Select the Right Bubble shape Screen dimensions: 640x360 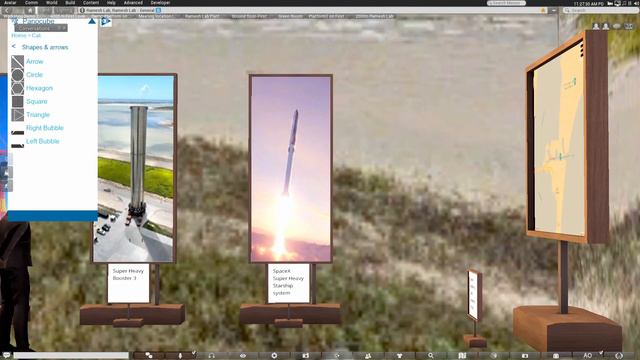point(44,128)
